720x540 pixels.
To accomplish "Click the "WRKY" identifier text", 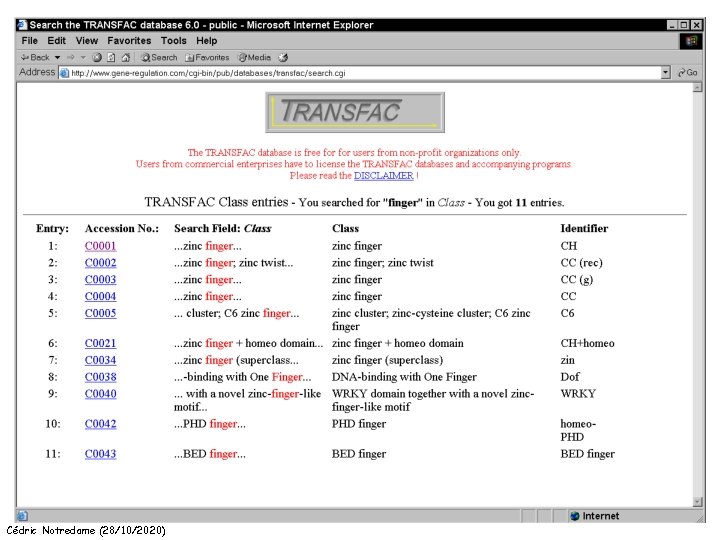I will point(578,394).
